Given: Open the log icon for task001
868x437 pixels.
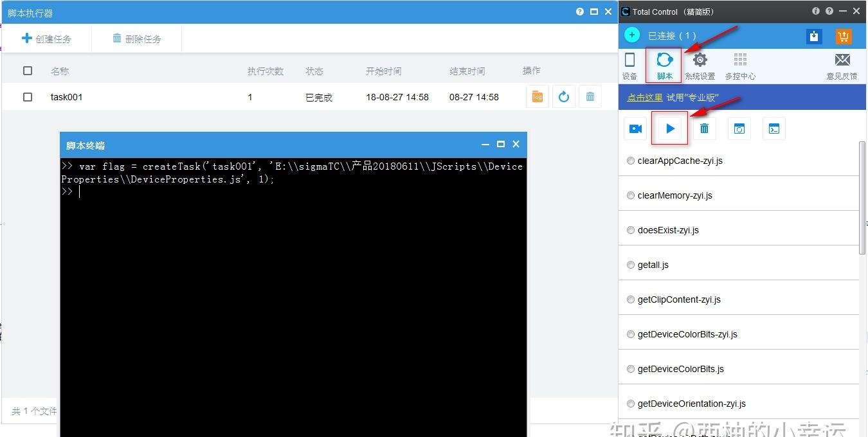Looking at the screenshot, I should click(x=537, y=97).
